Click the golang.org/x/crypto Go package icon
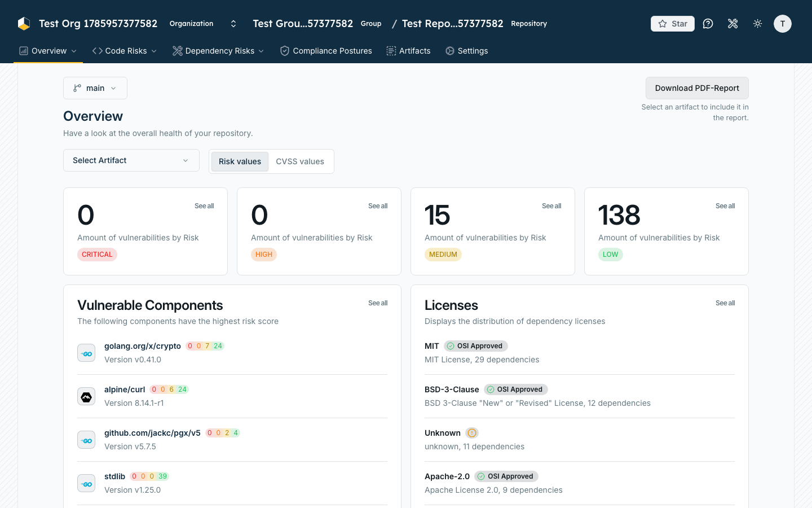This screenshot has width=812, height=508. [x=86, y=353]
